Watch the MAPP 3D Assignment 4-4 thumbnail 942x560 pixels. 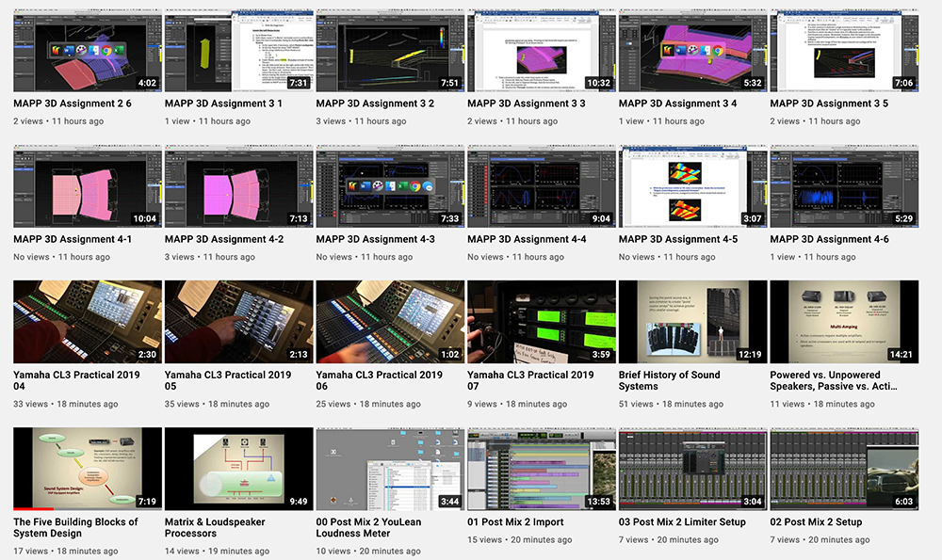click(541, 187)
